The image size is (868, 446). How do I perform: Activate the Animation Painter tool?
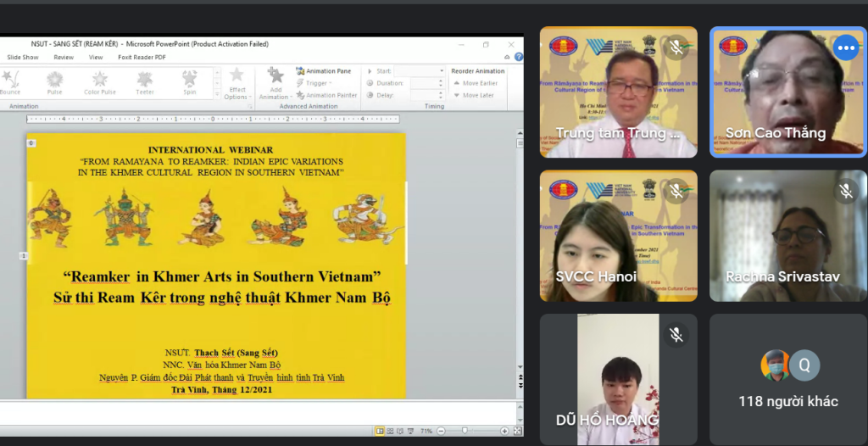click(x=326, y=95)
